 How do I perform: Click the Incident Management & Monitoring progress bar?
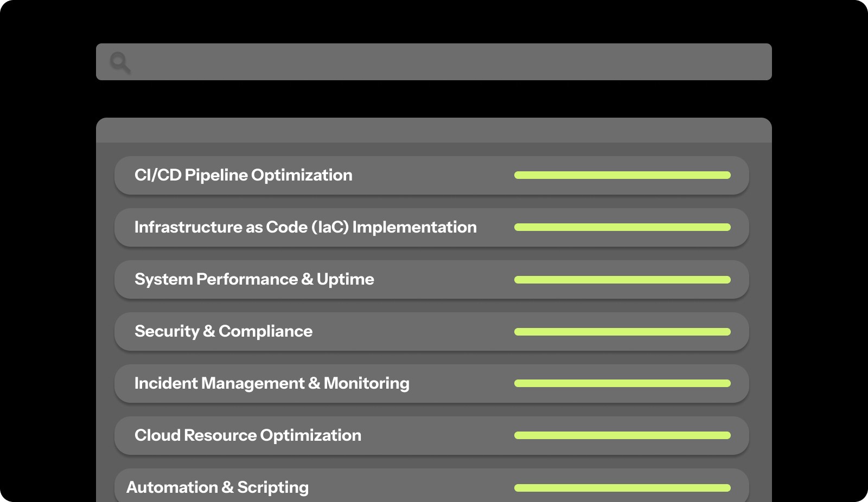point(622,383)
